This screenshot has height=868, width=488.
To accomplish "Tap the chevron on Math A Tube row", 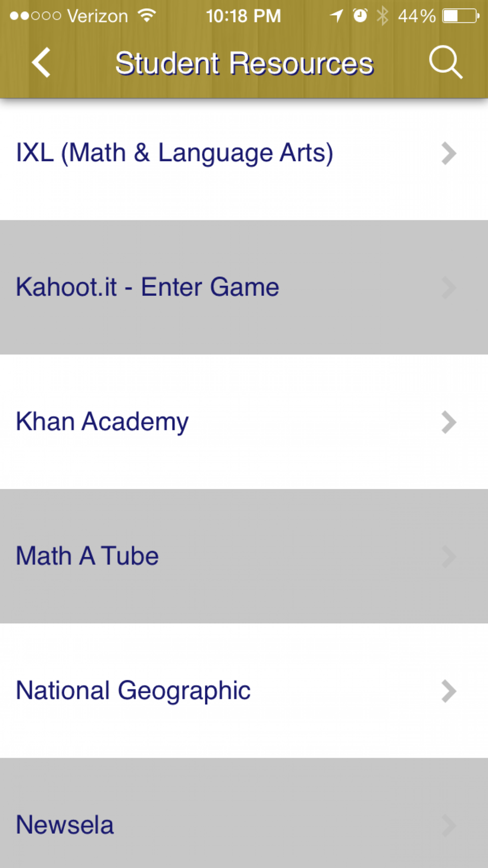I will (448, 557).
